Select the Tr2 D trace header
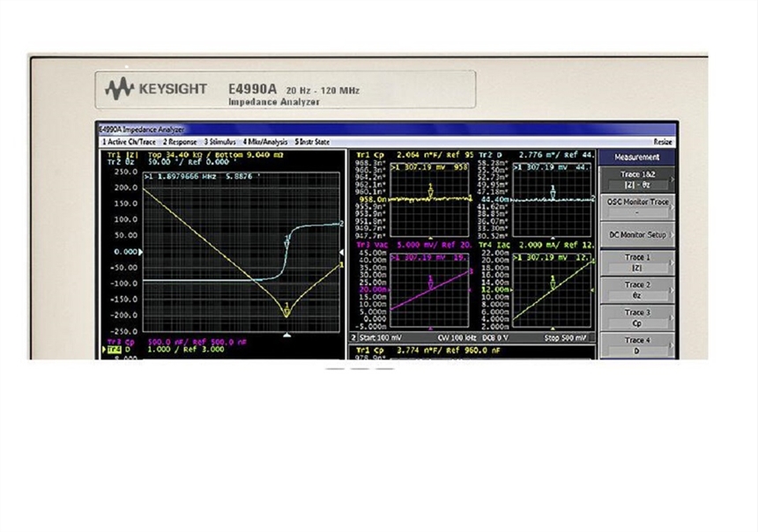758x532 pixels. tap(494, 155)
